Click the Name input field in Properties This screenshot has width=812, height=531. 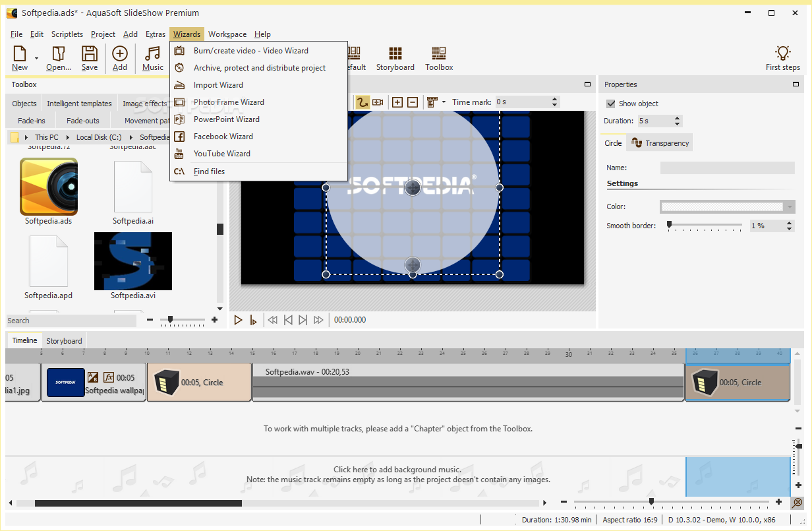728,168
